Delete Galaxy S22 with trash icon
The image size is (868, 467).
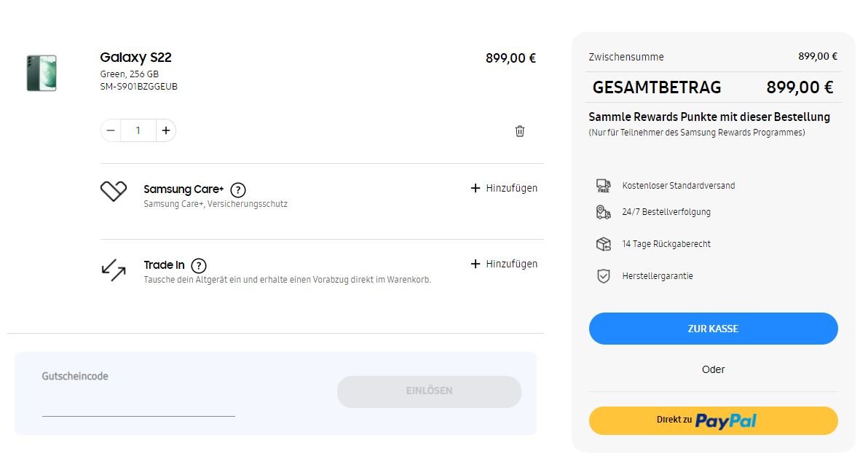[519, 131]
